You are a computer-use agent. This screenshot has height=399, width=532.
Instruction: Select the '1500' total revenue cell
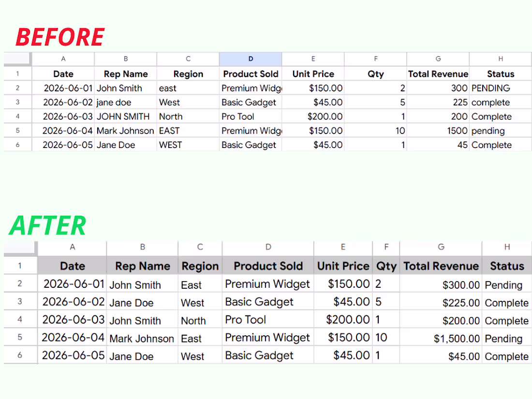click(438, 131)
